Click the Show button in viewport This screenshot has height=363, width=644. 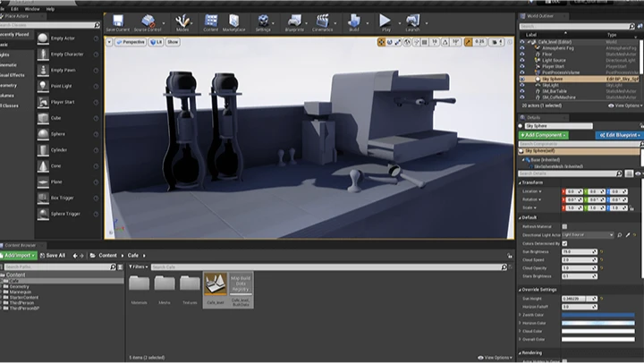173,42
